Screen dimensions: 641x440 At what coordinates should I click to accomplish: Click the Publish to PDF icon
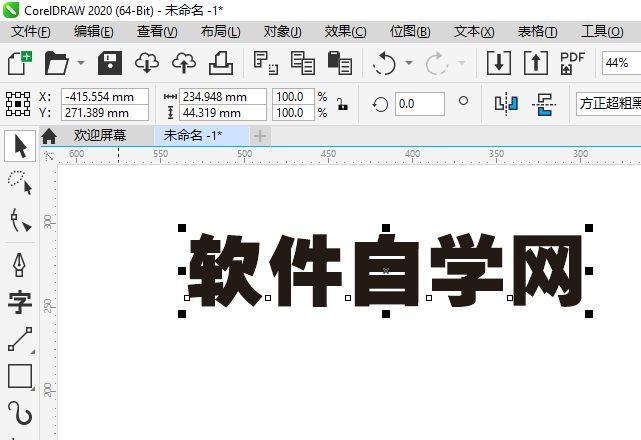tap(573, 64)
